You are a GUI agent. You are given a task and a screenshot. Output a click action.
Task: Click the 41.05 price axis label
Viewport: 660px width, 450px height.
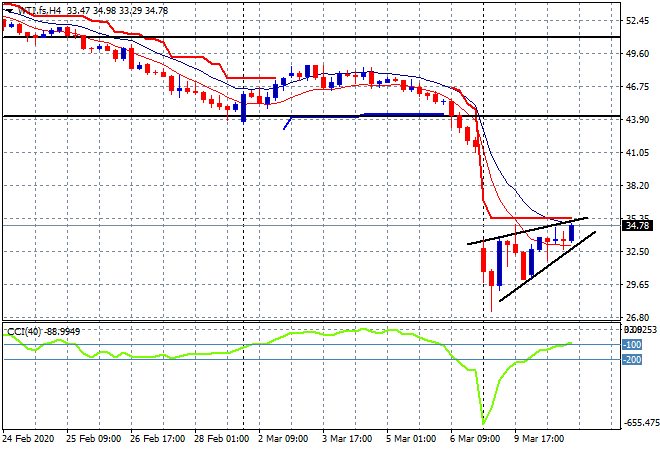point(637,152)
